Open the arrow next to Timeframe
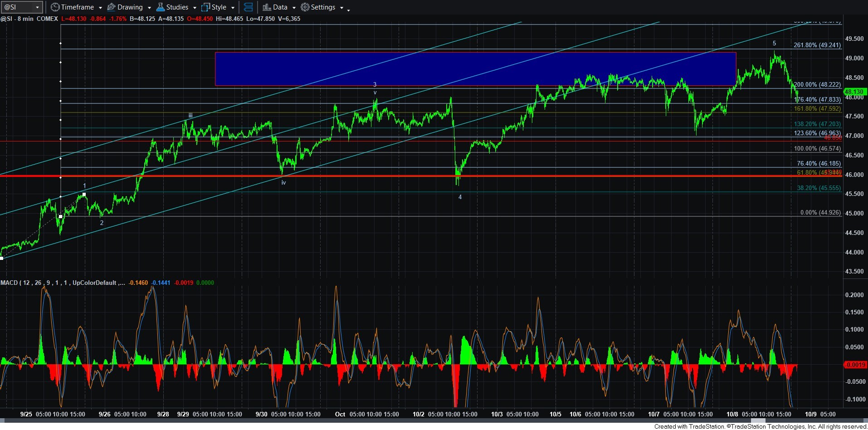Viewport: 868px width, 430px height. [x=100, y=8]
